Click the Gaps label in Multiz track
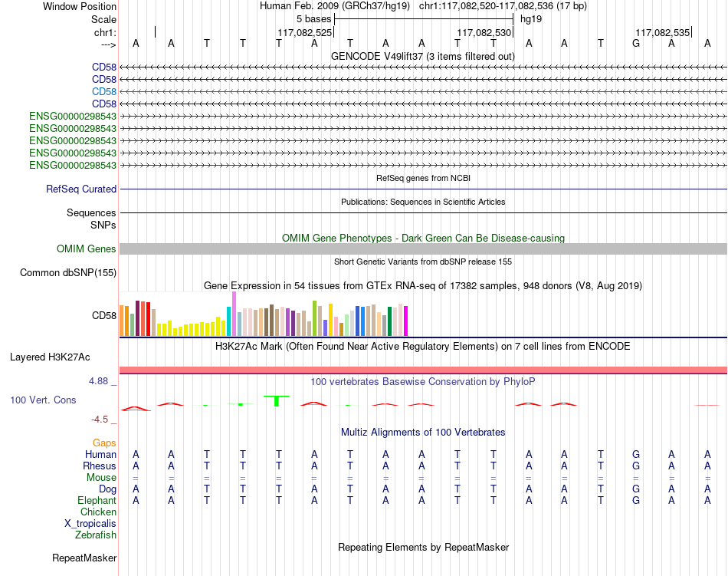The image size is (728, 576). (x=104, y=443)
